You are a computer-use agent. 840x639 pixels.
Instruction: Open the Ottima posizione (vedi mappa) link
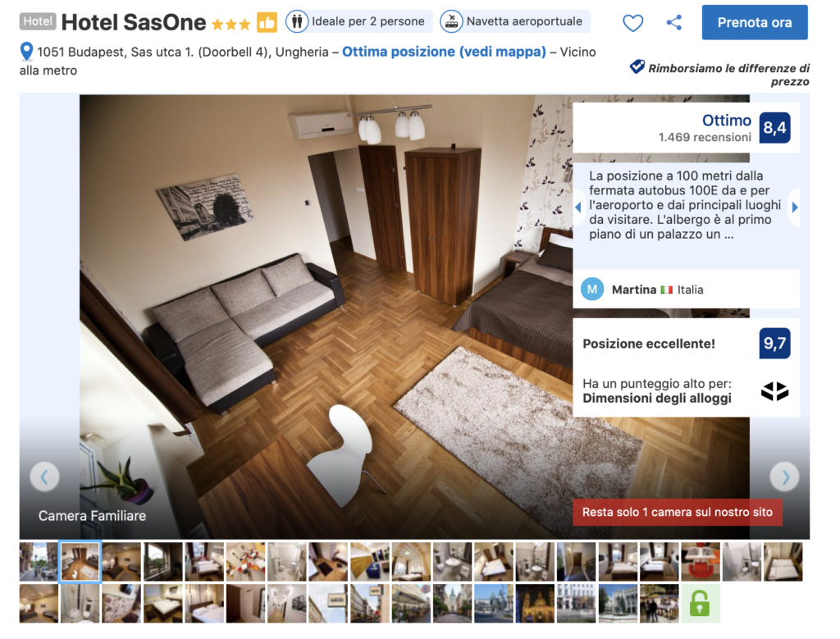444,52
